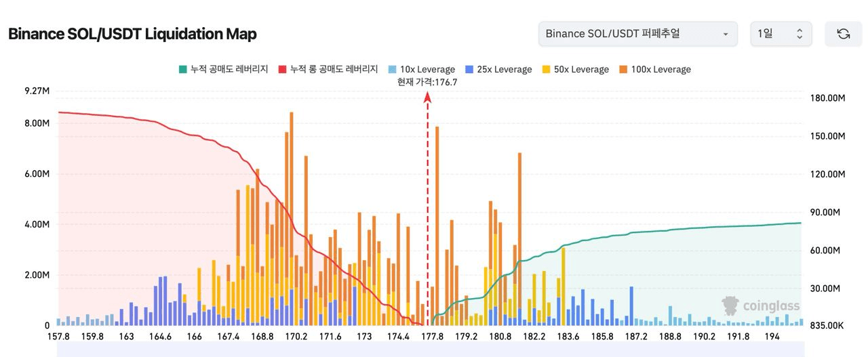Screen dimensions: 868x357
Task: Toggle the 50x Leverage legend series
Action: [576, 69]
